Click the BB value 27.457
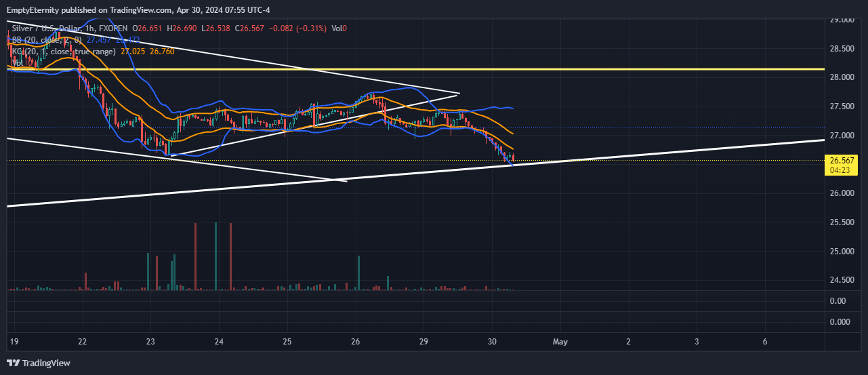This screenshot has width=868, height=375. pyautogui.click(x=99, y=40)
